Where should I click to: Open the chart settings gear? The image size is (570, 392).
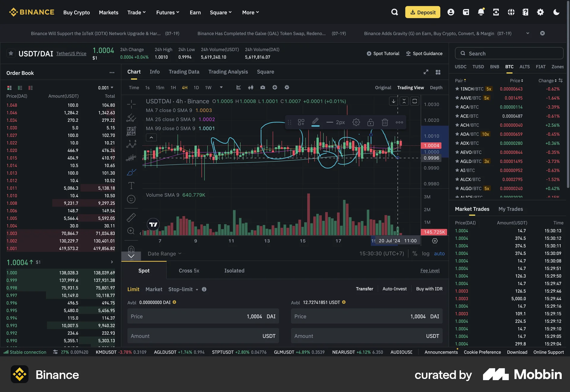(287, 87)
